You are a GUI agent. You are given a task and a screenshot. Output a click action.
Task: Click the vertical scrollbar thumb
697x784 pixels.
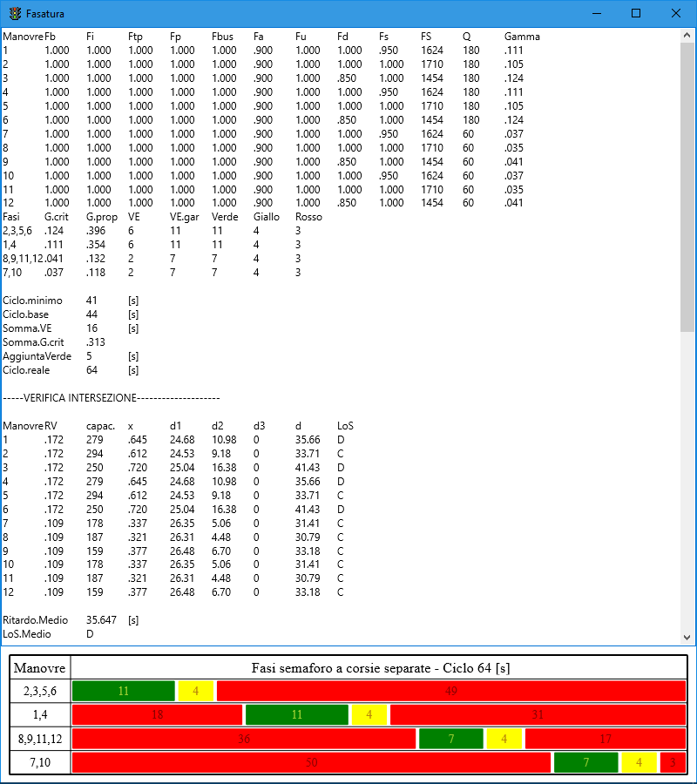[x=687, y=186]
